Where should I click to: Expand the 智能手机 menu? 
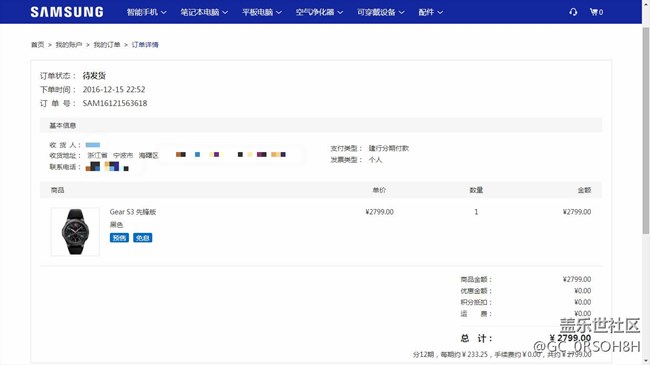[146, 12]
